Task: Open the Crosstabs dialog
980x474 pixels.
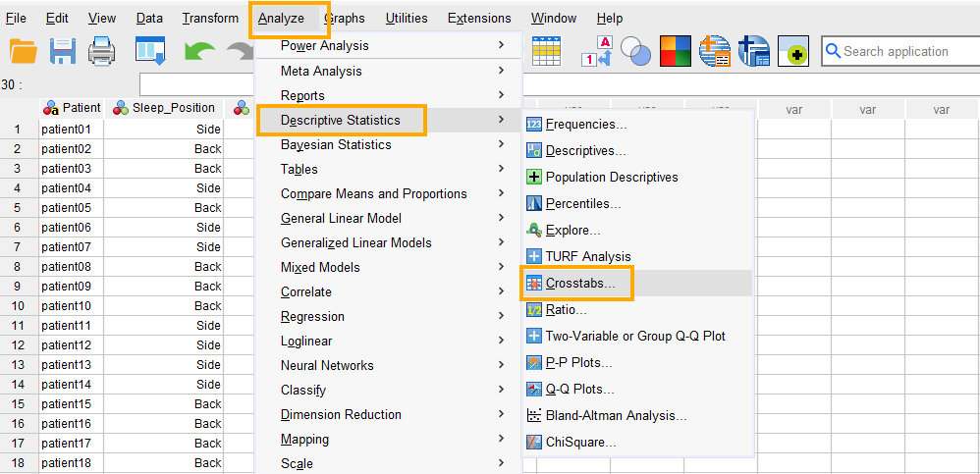Action: click(637, 283)
